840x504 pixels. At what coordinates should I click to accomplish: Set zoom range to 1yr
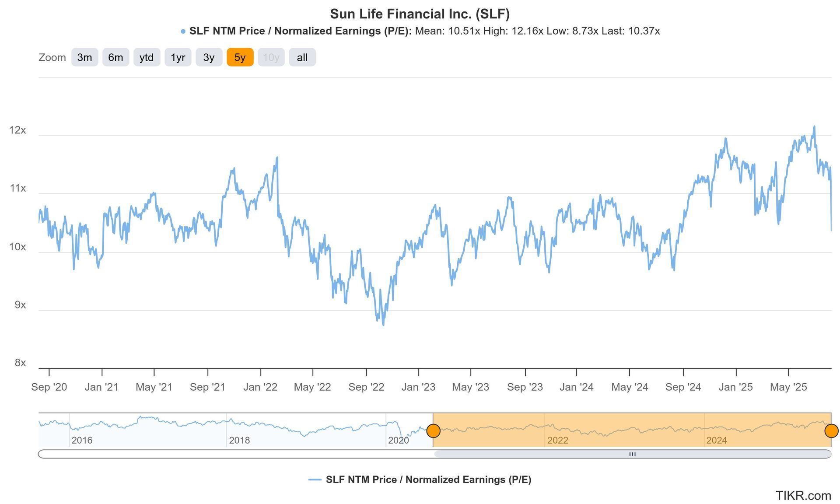point(178,57)
